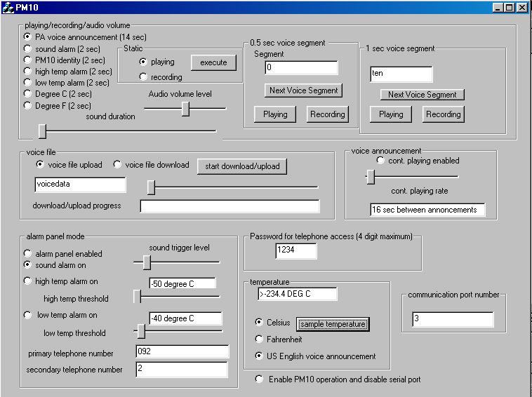The image size is (532, 397).
Task: Click the 1 sec segment field containing 'ten'
Action: click(401, 74)
